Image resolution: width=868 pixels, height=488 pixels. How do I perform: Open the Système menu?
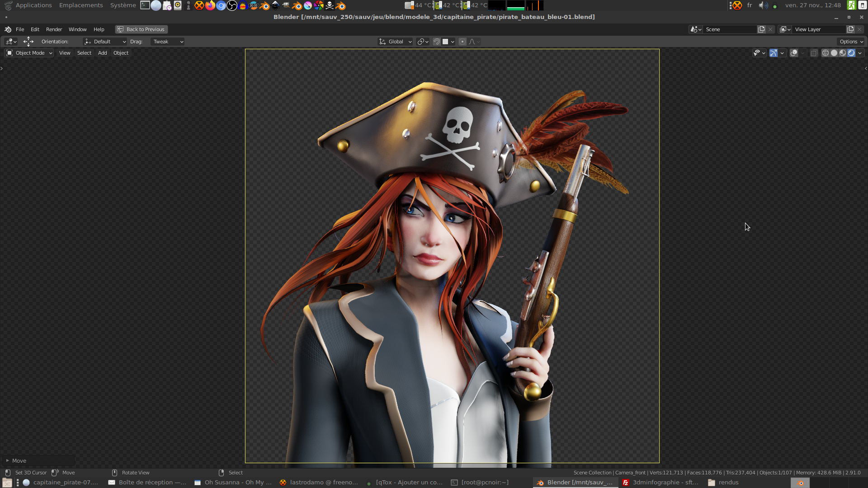point(123,5)
